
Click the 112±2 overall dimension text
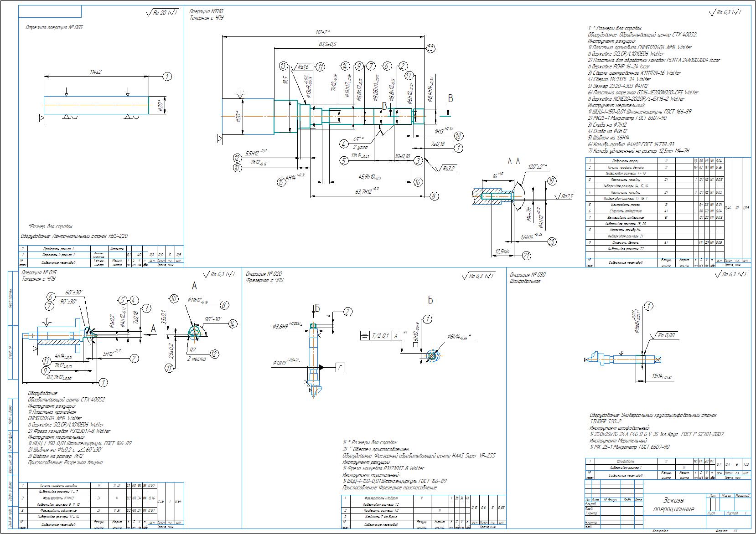323,32
